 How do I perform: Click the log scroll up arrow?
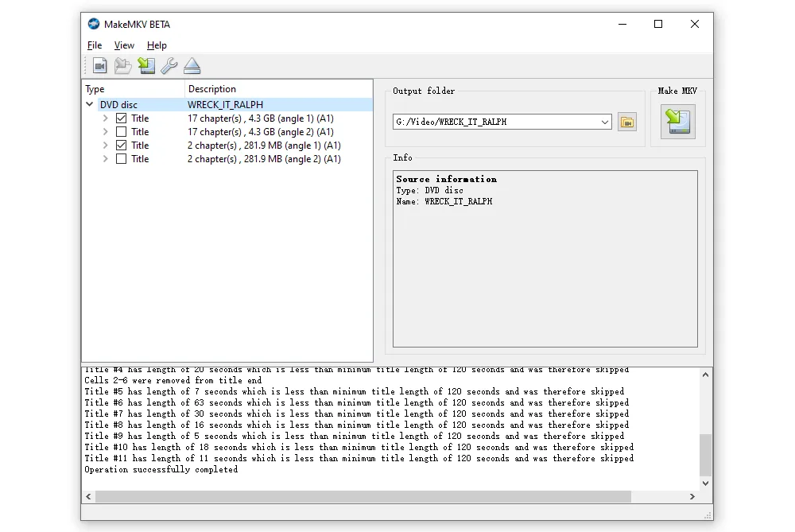705,375
